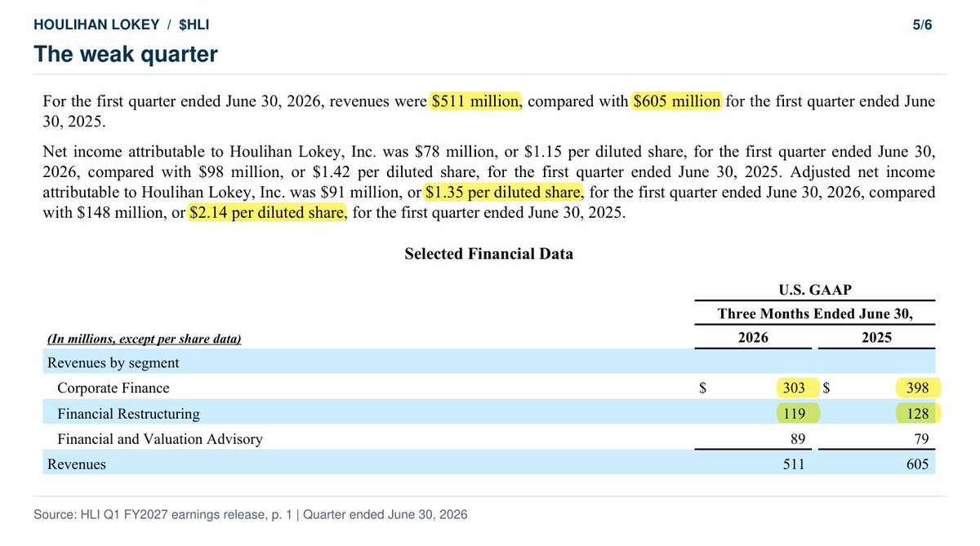Click the HOULIHAN LOKEY header label

[96, 24]
